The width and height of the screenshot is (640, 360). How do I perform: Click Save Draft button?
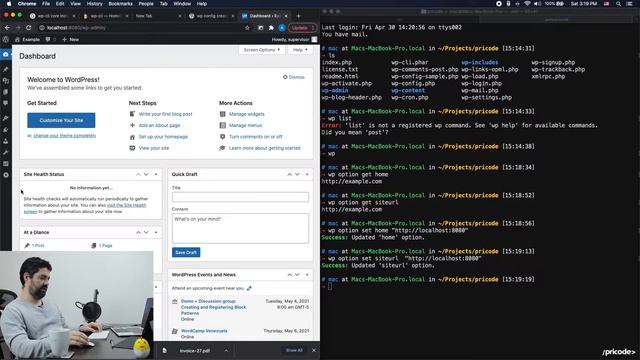(x=186, y=252)
